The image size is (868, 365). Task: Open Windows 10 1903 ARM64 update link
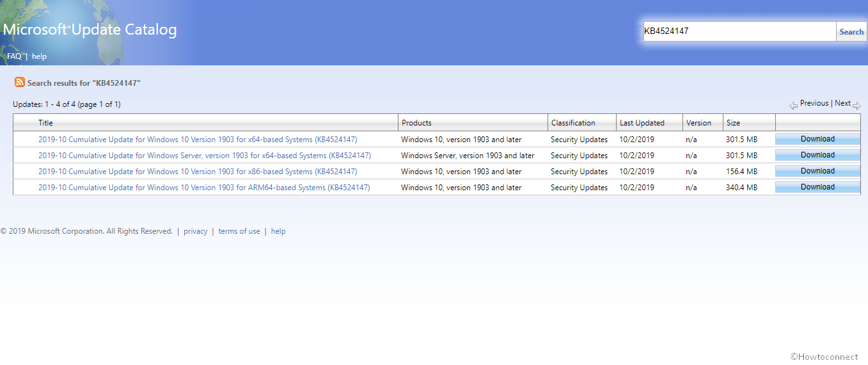204,188
